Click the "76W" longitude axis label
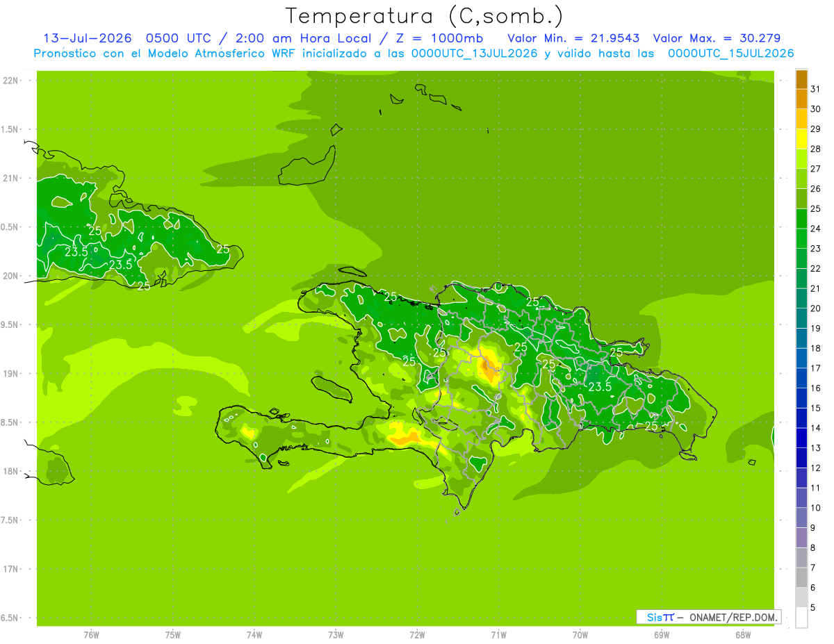 pyautogui.click(x=91, y=635)
